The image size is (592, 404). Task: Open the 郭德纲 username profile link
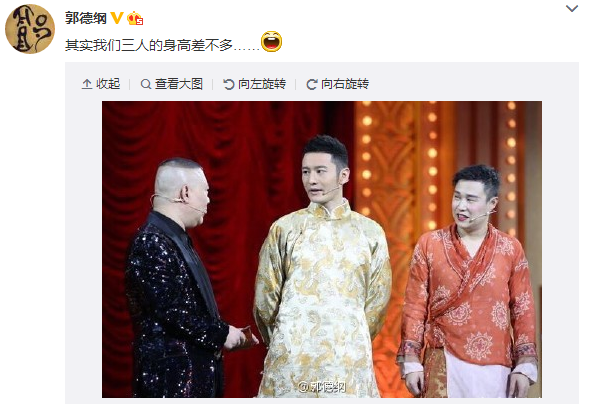86,18
